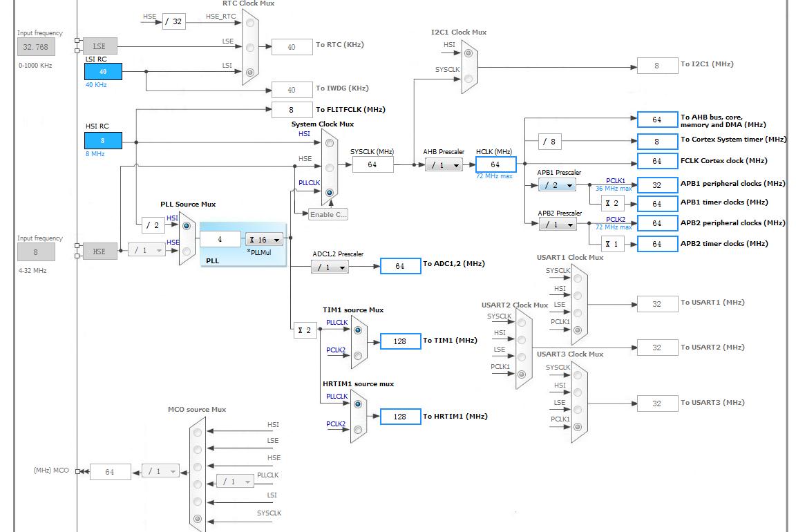Pick PCLK1 in USART3 Clock Mux
This screenshot has height=532, width=796.
click(x=578, y=427)
